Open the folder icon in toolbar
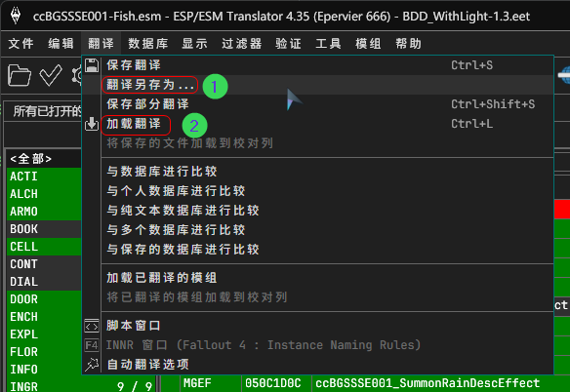Viewport: 570px width, 392px height. (20, 75)
